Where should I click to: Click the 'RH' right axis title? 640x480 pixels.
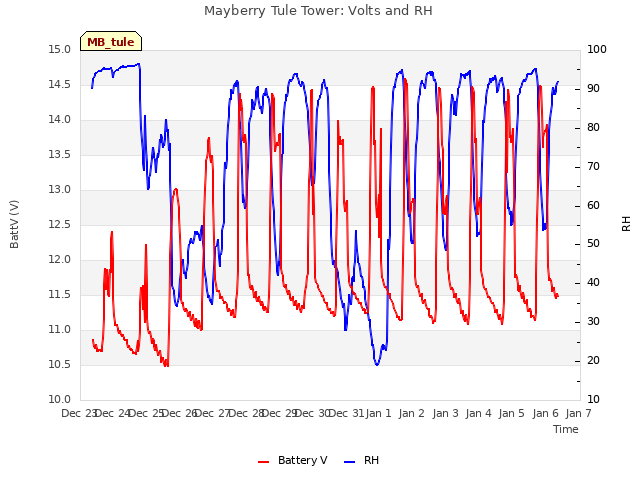pyautogui.click(x=626, y=224)
